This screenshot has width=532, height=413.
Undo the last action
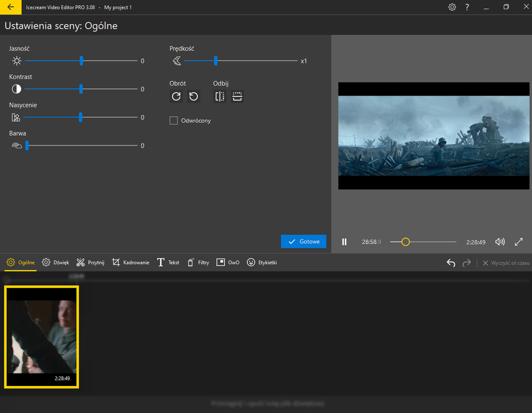(x=451, y=263)
